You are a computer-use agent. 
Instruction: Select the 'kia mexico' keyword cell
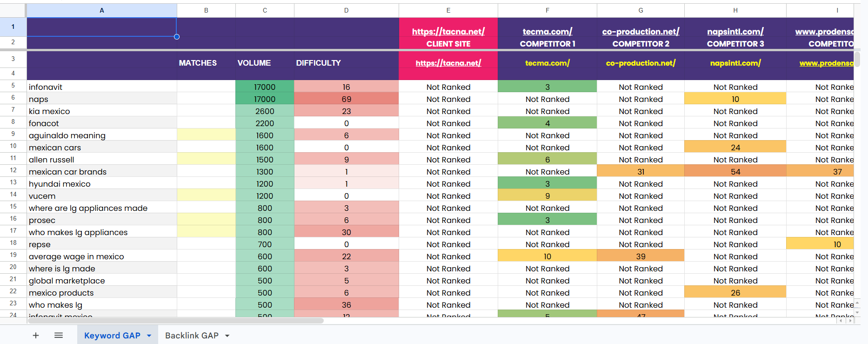click(102, 111)
